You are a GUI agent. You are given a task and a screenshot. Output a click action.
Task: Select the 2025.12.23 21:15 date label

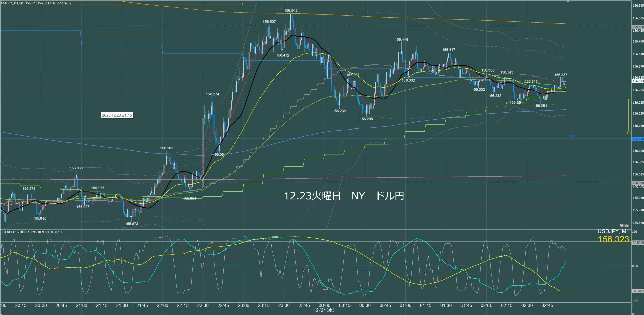117,115
